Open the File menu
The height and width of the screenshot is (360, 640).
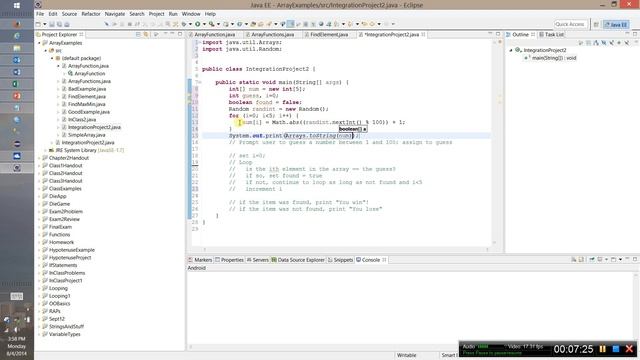(40, 14)
